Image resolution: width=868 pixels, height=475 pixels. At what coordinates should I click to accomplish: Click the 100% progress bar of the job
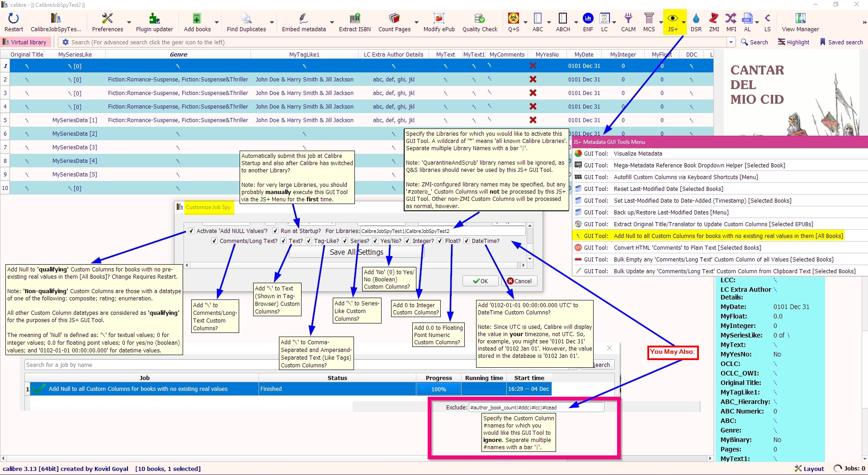439,389
